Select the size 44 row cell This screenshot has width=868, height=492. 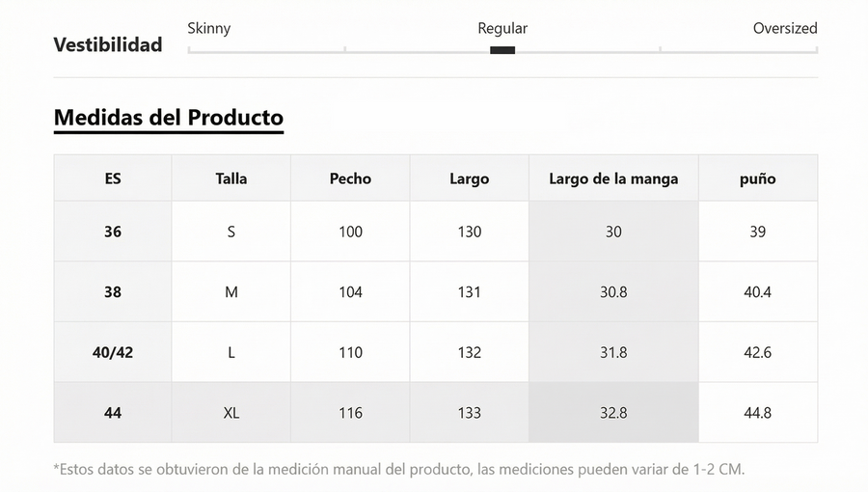coord(113,413)
